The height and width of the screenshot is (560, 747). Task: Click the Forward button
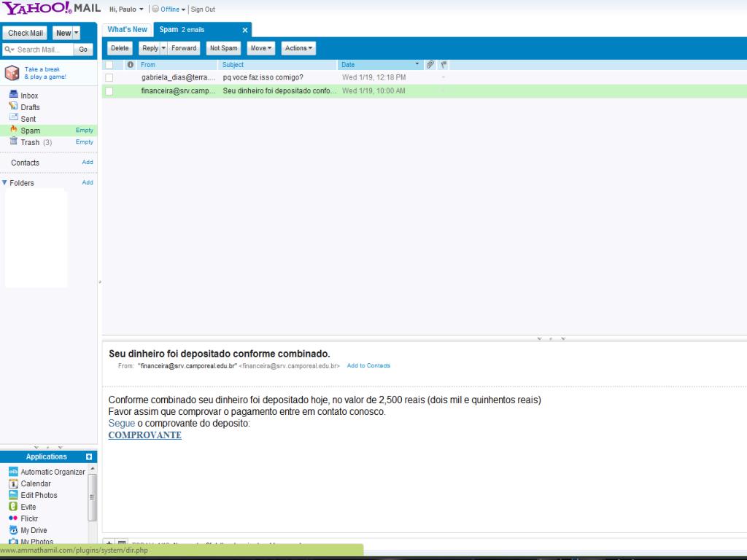pyautogui.click(x=184, y=48)
